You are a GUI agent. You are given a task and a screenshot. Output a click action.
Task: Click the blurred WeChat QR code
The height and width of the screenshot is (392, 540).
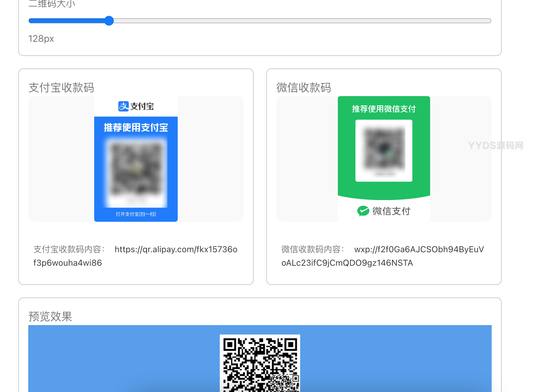(x=384, y=149)
